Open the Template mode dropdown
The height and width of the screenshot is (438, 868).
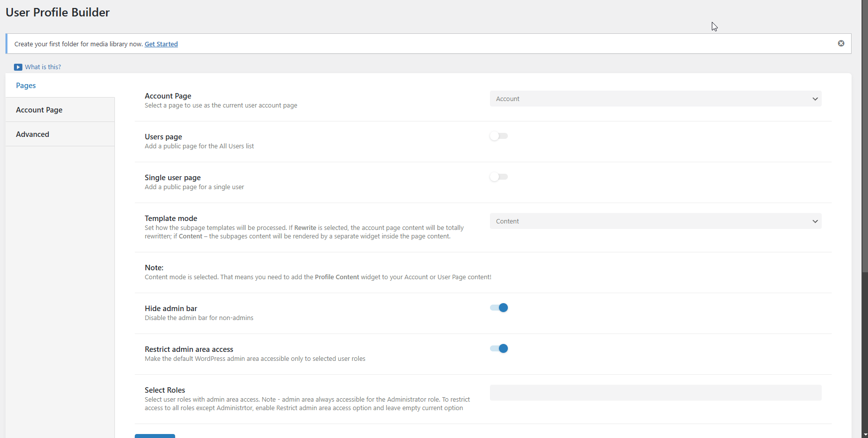tap(656, 221)
